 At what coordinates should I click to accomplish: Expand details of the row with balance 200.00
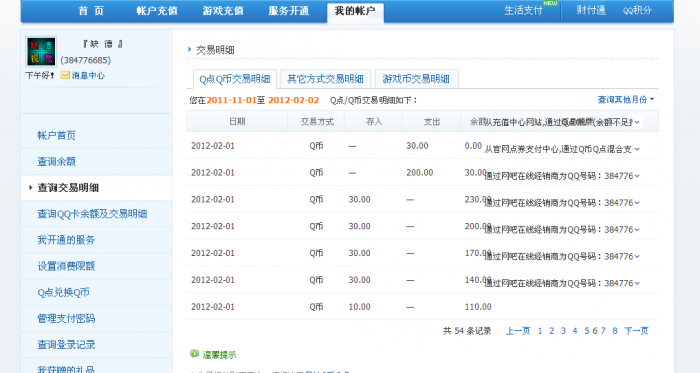637,229
